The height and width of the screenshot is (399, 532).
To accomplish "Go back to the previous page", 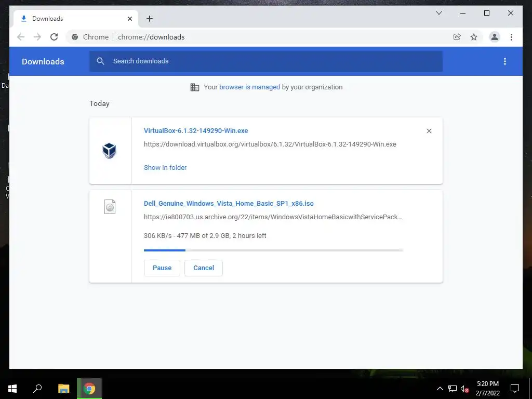I will point(21,37).
